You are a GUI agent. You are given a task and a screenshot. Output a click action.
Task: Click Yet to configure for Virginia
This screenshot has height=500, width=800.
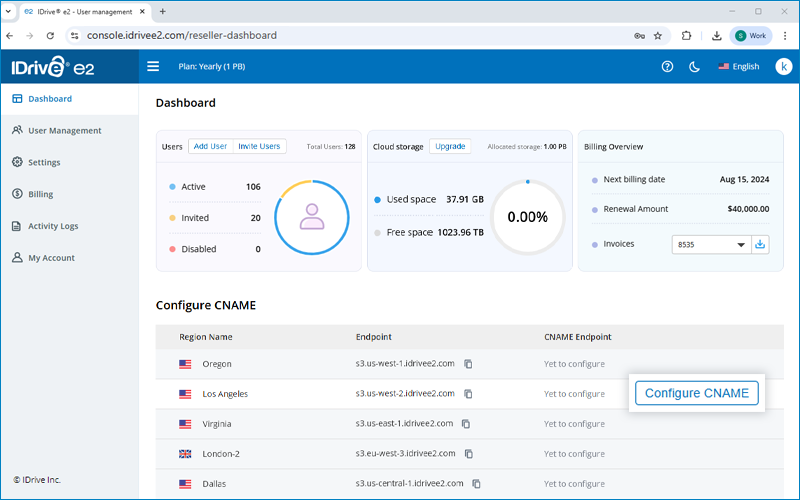pos(574,424)
